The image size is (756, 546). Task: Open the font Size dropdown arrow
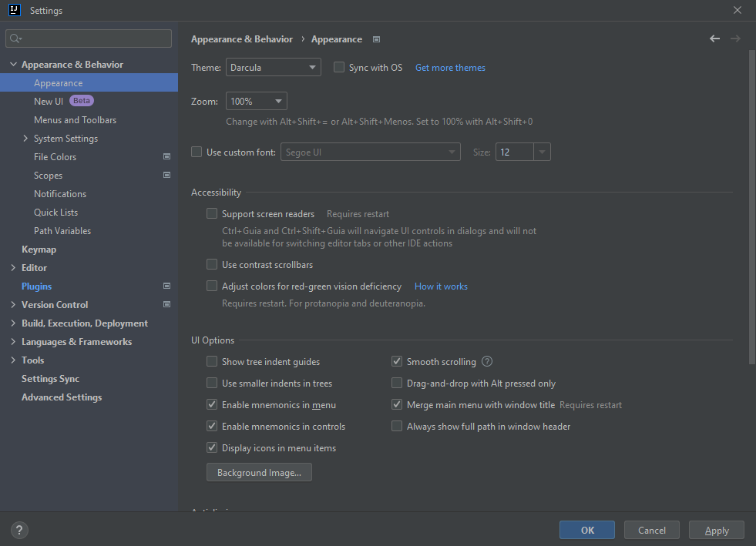(x=542, y=152)
